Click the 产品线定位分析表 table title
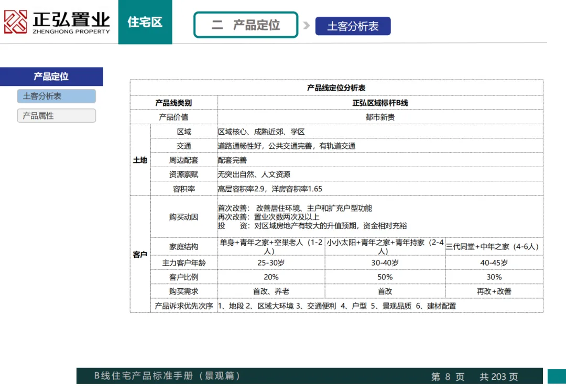This screenshot has height=392, width=566. tap(336, 88)
